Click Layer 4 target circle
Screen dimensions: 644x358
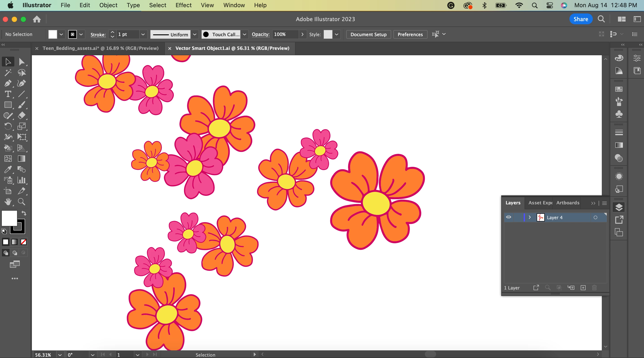[595, 217]
